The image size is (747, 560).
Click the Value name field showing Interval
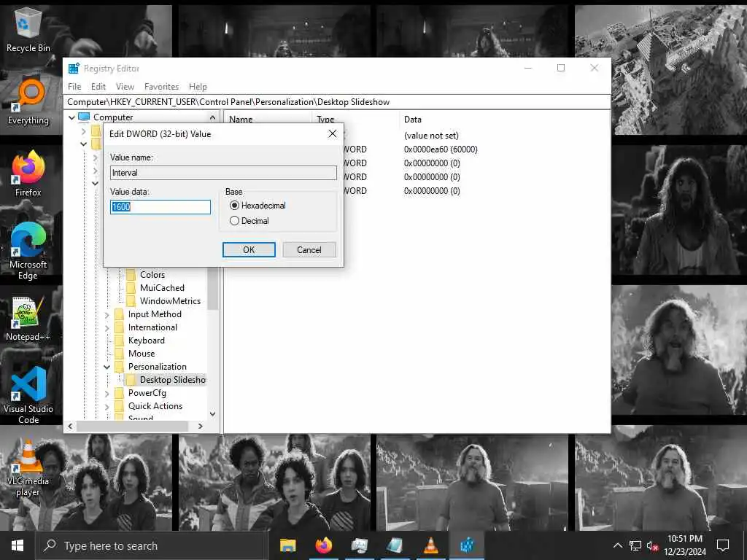(223, 173)
